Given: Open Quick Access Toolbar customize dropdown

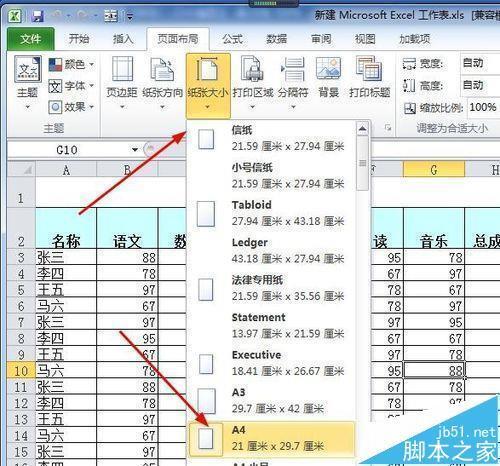Looking at the screenshot, I should [x=130, y=16].
